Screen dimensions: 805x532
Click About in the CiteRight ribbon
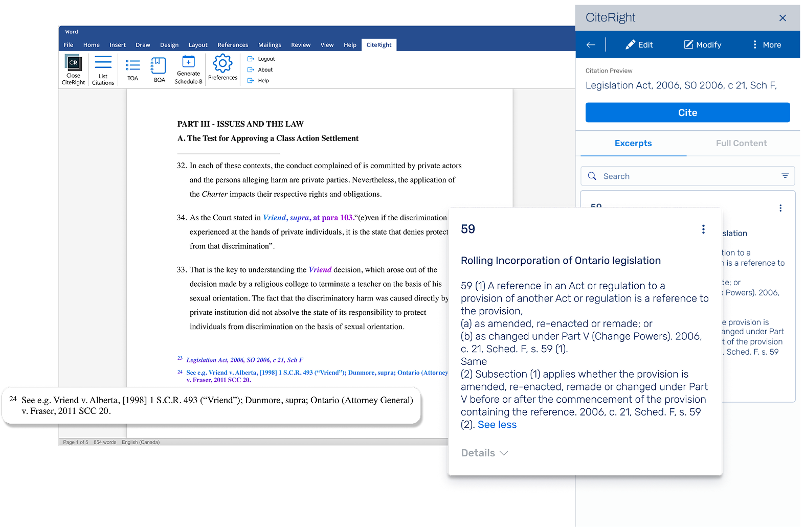tap(260, 70)
